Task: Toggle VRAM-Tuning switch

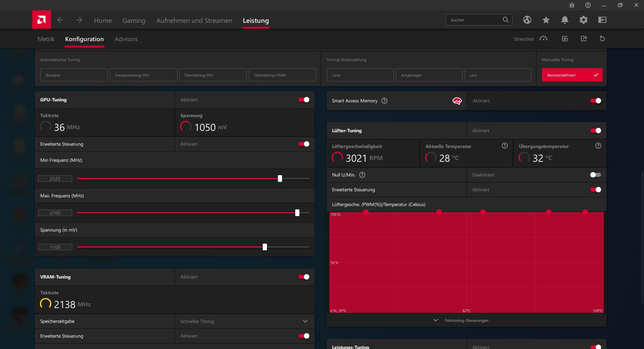Action: coord(304,277)
